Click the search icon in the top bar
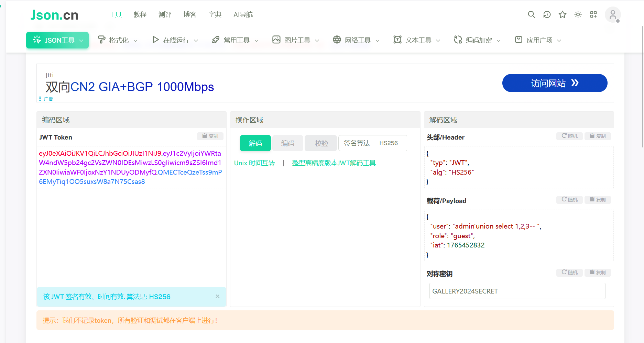Image resolution: width=644 pixels, height=343 pixels. click(x=531, y=14)
